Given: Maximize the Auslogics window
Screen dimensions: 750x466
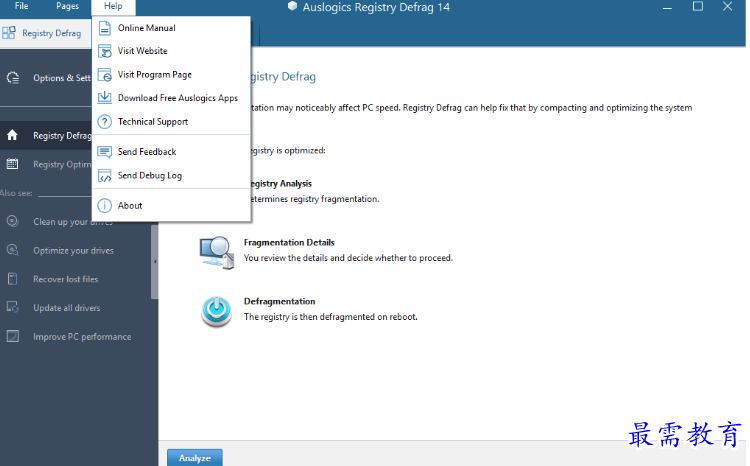Looking at the screenshot, I should pos(698,6).
